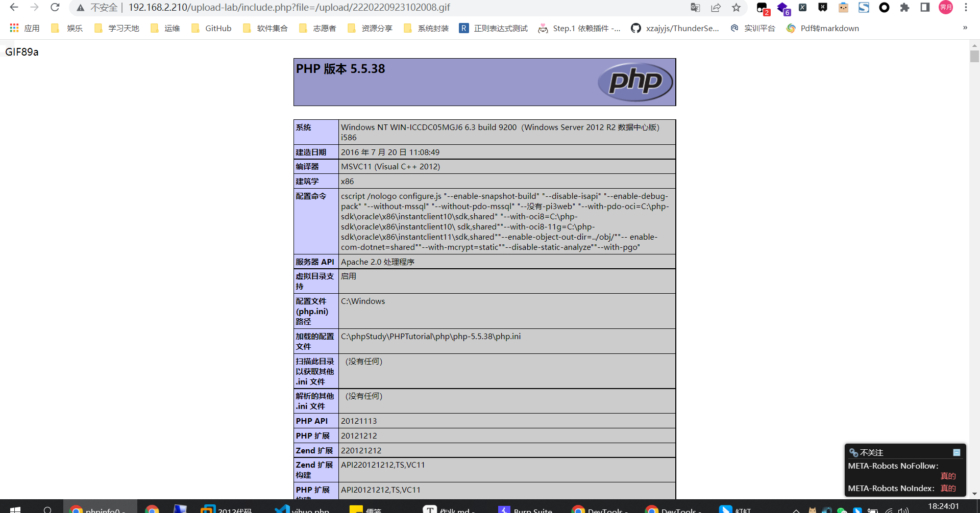The image size is (980, 513).
Task: Click the HackBar extension icon
Action: coord(823,8)
